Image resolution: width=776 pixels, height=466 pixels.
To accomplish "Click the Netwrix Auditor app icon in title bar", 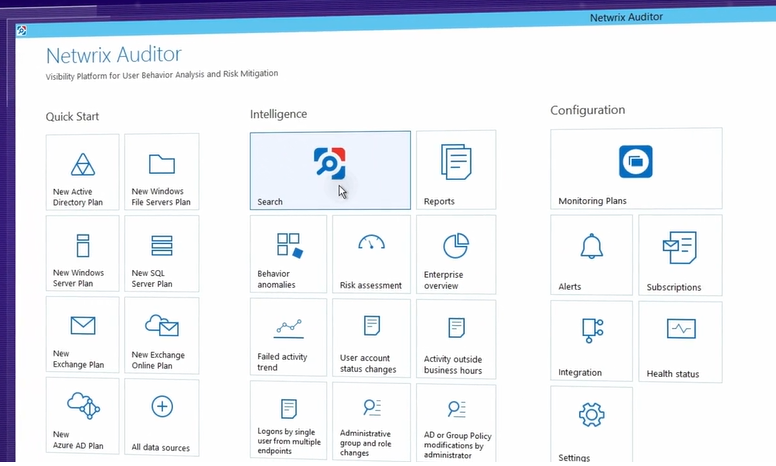I will tap(22, 31).
